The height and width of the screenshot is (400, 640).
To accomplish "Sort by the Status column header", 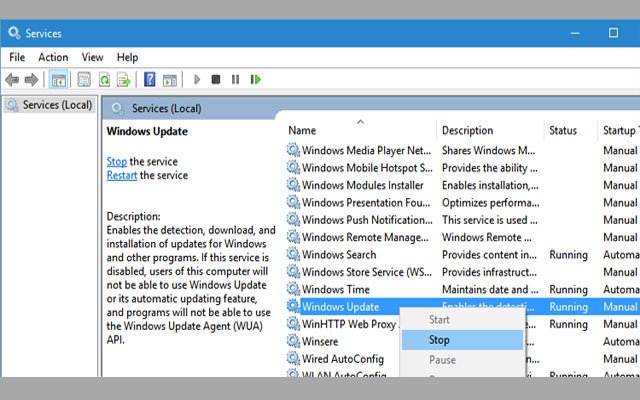I will coord(563,131).
